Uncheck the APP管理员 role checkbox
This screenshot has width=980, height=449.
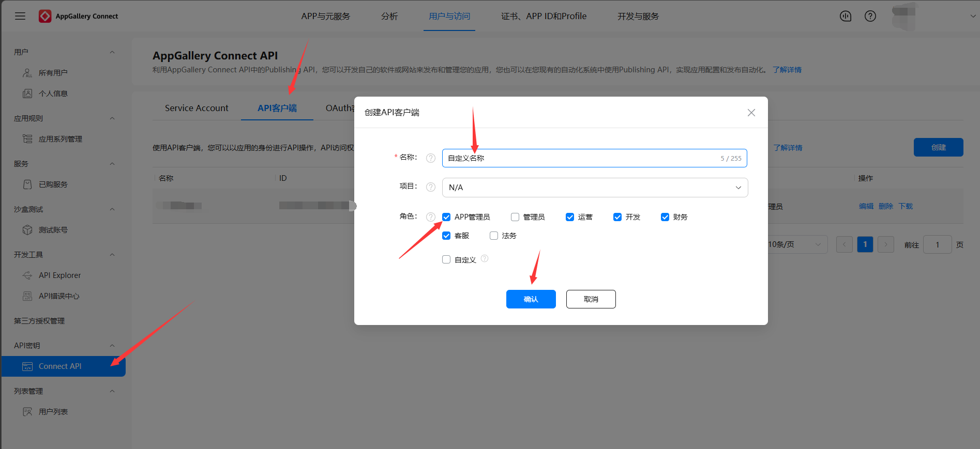446,217
